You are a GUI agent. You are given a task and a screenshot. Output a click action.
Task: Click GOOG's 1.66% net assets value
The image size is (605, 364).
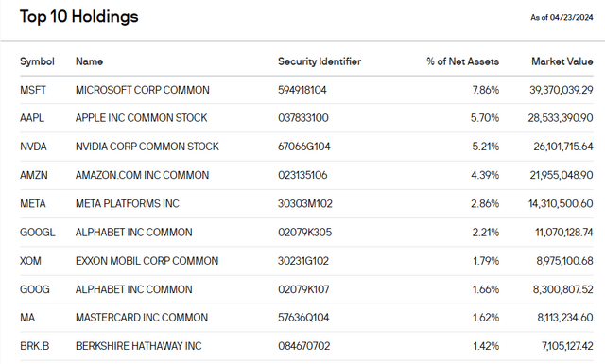pos(486,289)
